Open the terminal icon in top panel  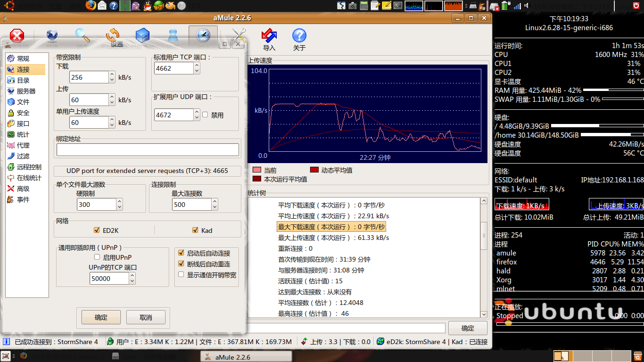click(398, 6)
